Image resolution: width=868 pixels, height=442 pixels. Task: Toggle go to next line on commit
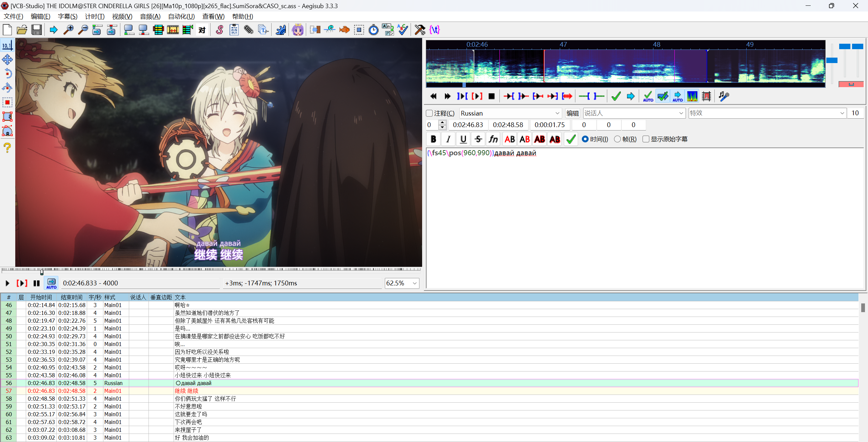click(x=663, y=96)
